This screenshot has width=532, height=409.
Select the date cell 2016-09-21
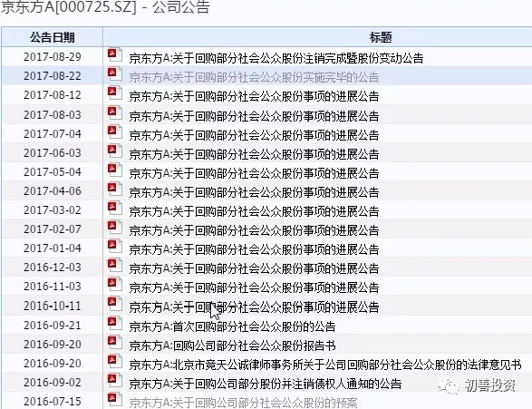click(53, 326)
